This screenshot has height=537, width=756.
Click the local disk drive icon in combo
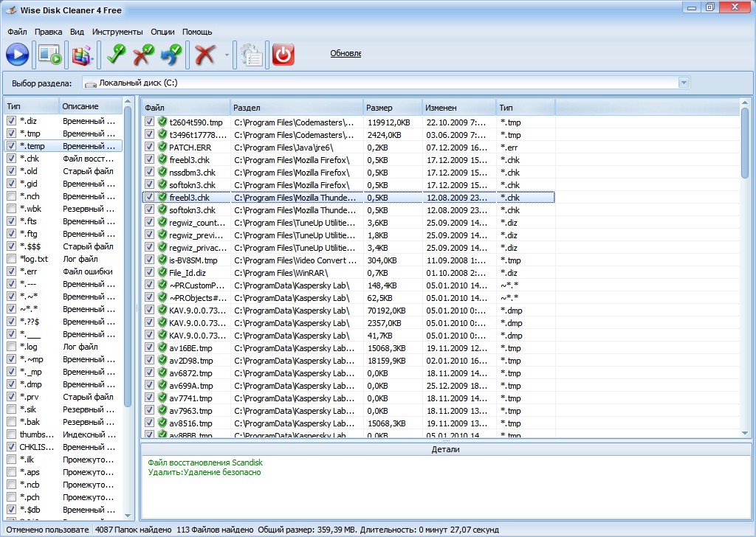tap(91, 84)
